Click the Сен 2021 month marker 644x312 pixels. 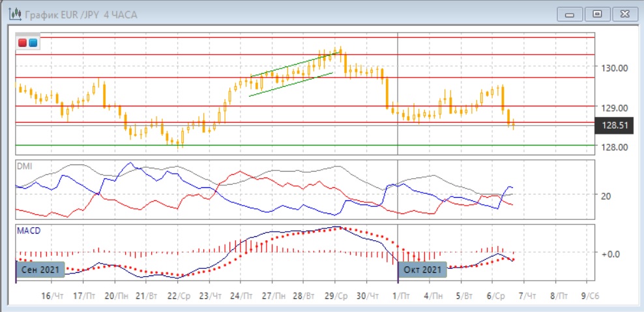click(39, 270)
